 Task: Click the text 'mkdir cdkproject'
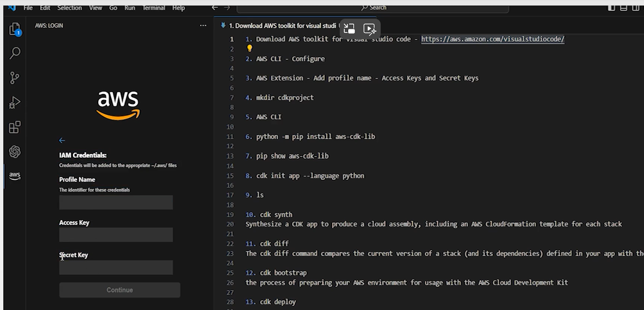coord(285,98)
